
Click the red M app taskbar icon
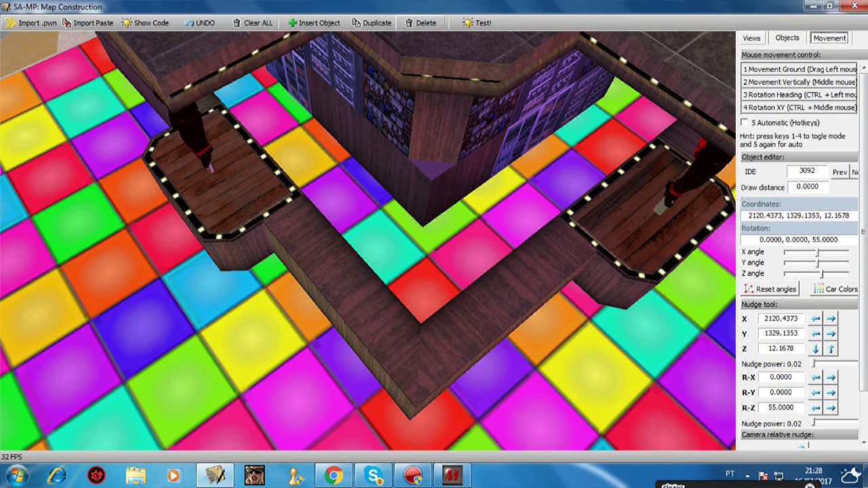pyautogui.click(x=452, y=476)
